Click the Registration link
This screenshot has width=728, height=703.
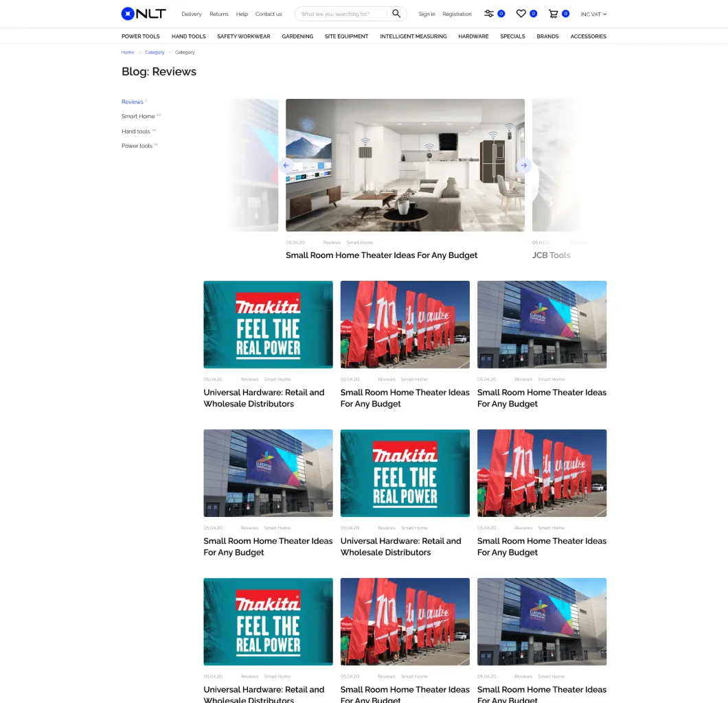coord(457,14)
